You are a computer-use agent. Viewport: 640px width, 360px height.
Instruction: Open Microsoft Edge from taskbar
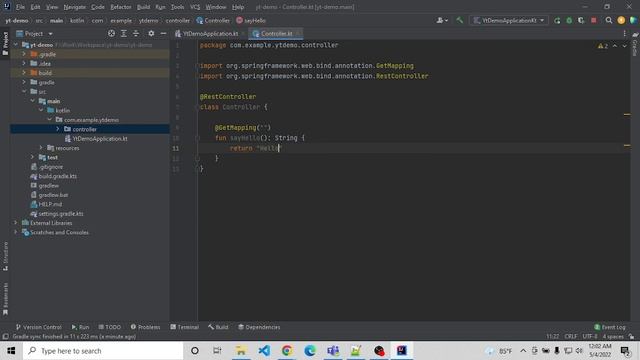pyautogui.click(x=310, y=351)
